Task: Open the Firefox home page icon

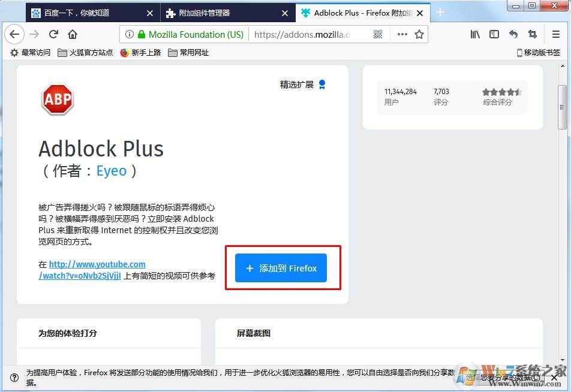Action: point(73,34)
